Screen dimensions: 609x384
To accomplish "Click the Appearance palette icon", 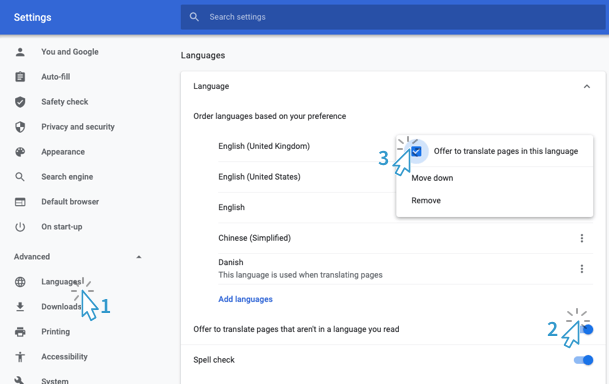I will [x=20, y=152].
